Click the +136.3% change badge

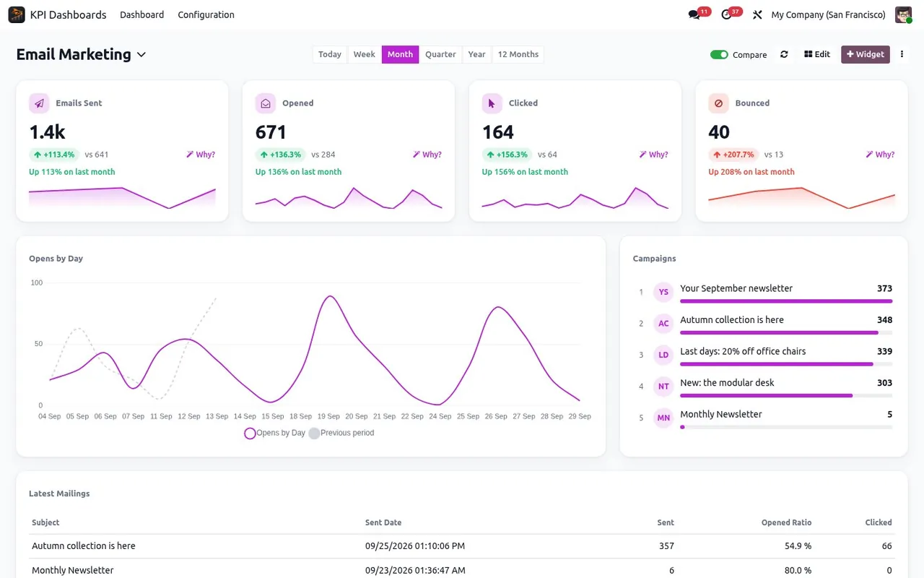281,155
